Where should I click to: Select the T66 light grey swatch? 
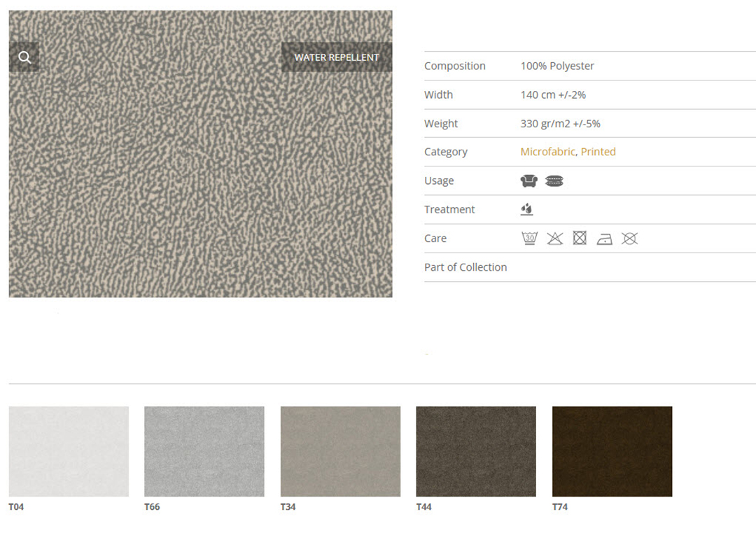coord(204,451)
